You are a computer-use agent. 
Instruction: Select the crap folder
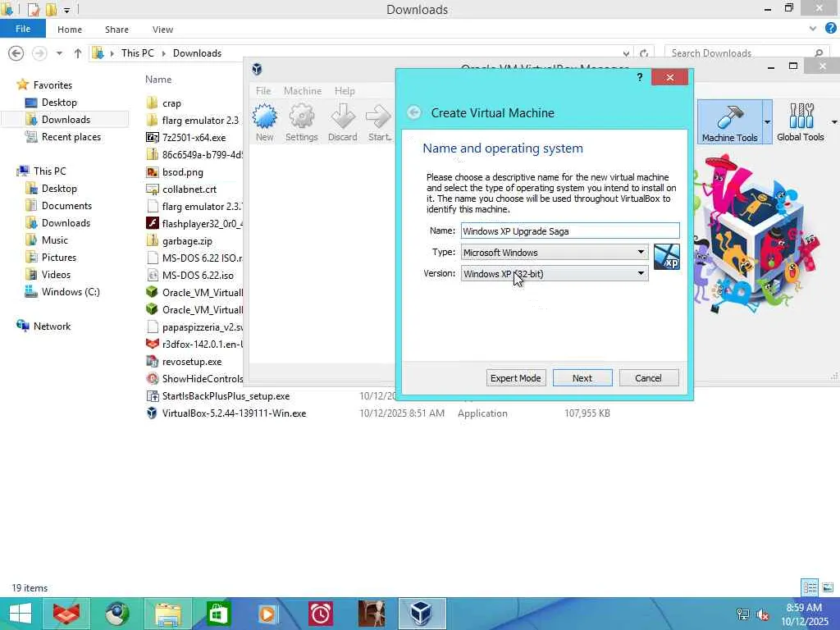[x=171, y=103]
